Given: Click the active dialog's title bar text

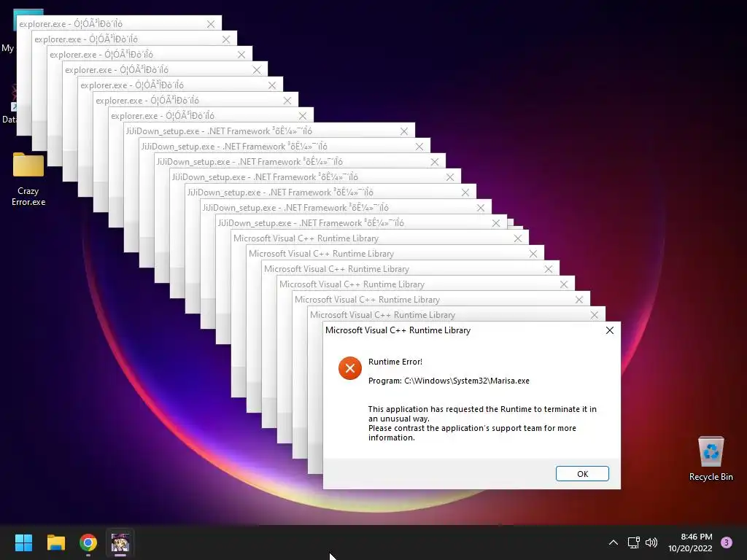Looking at the screenshot, I should [398, 330].
